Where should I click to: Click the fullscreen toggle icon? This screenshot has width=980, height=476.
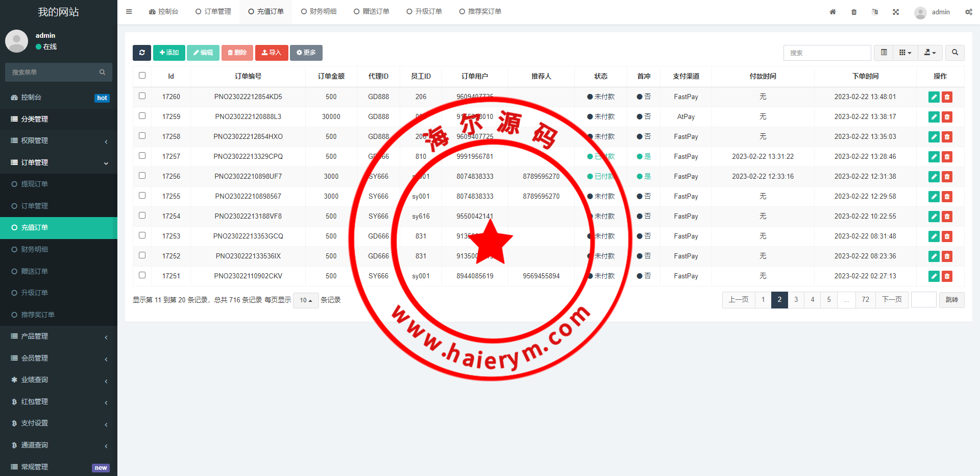pyautogui.click(x=896, y=12)
